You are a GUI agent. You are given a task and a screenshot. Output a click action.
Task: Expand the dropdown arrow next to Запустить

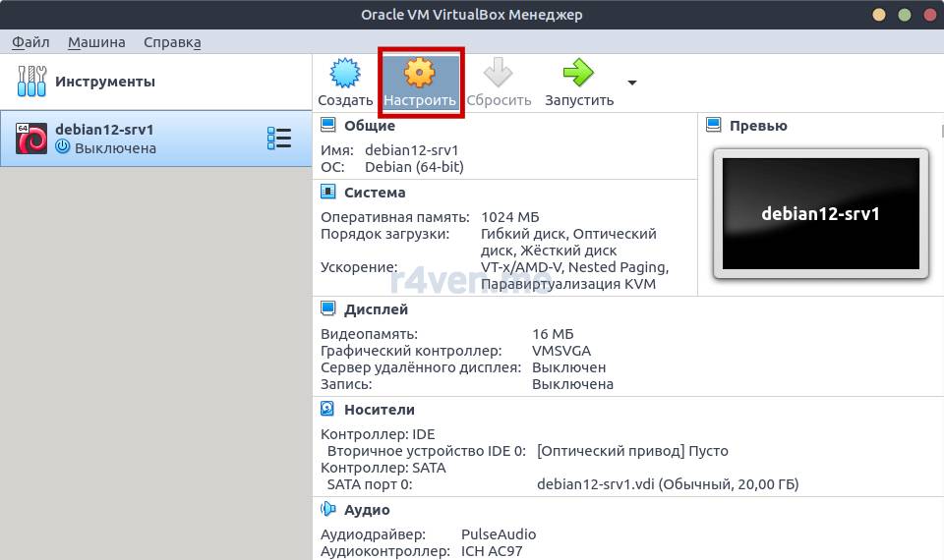pos(632,83)
